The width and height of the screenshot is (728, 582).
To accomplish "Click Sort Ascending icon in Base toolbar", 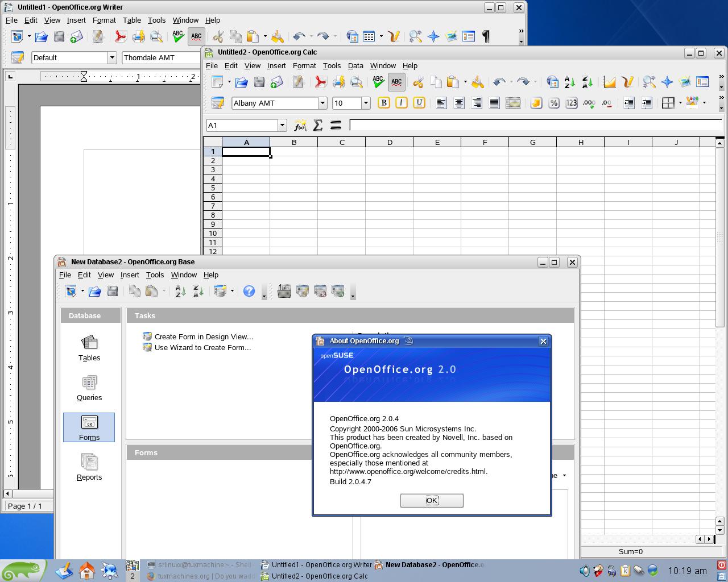I will (180, 292).
